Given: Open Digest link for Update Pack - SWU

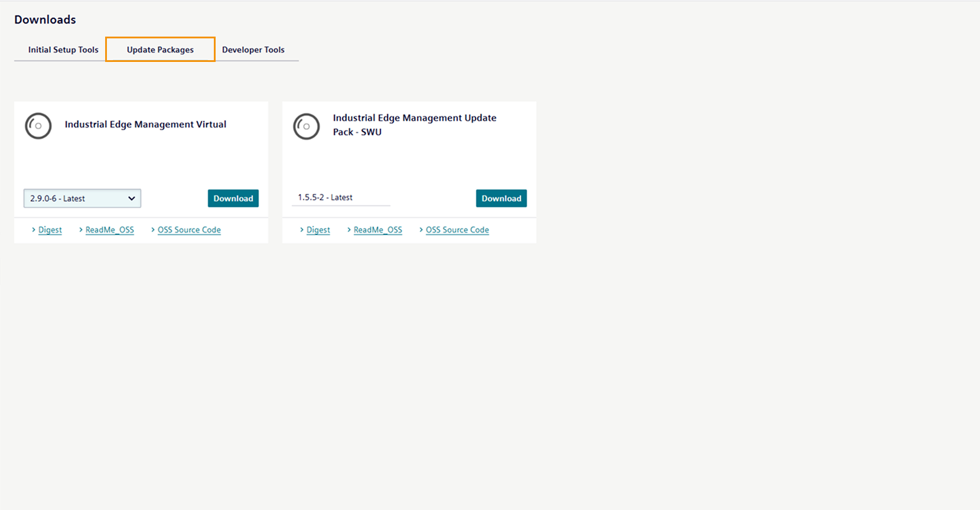Looking at the screenshot, I should [318, 230].
